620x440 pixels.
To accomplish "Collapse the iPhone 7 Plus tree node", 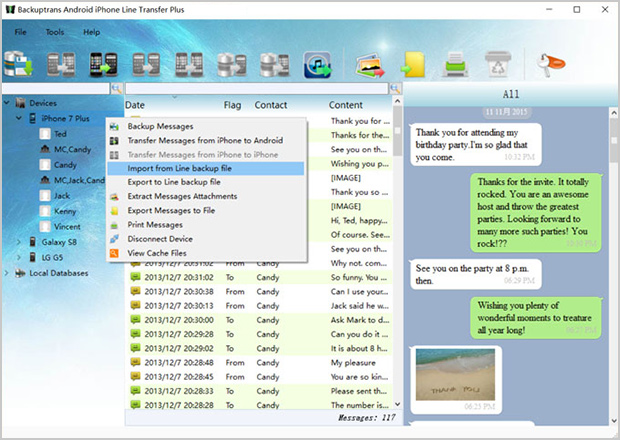I will pyautogui.click(x=20, y=118).
